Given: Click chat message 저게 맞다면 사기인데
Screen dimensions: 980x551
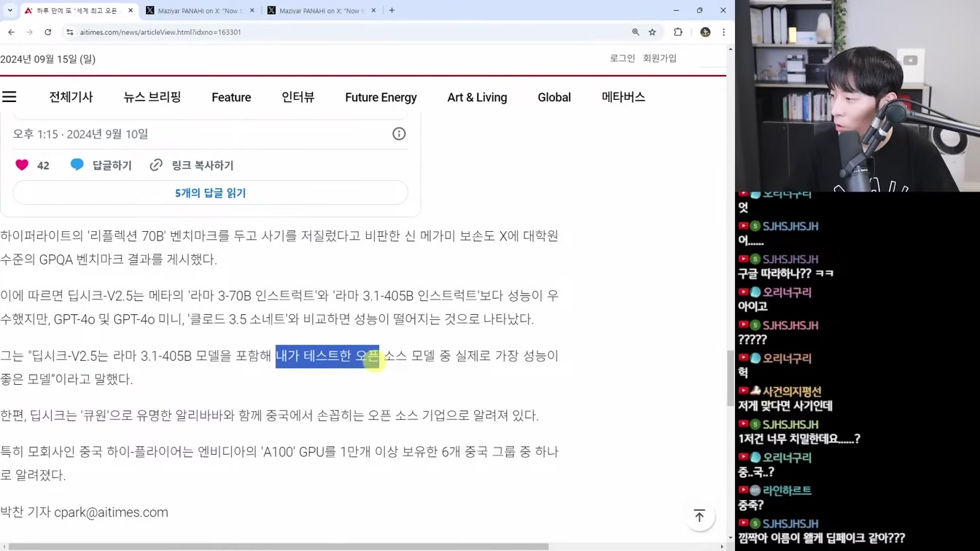Looking at the screenshot, I should (x=785, y=406).
